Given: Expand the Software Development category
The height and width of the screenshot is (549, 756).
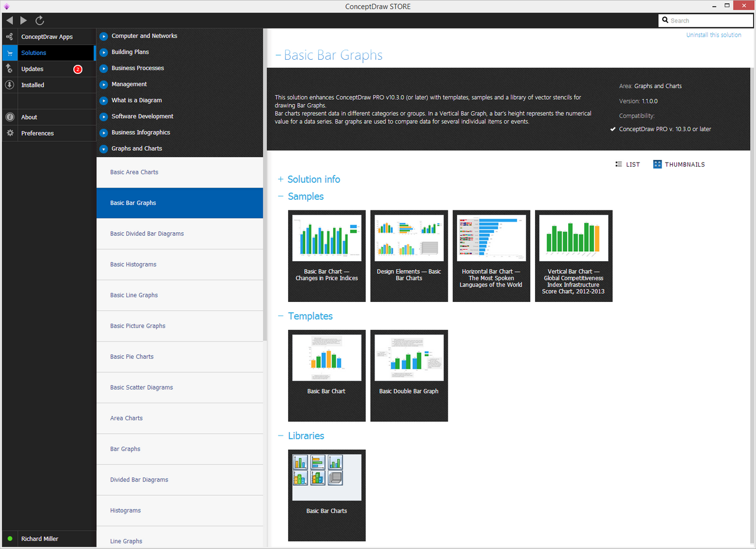Looking at the screenshot, I should [x=104, y=116].
